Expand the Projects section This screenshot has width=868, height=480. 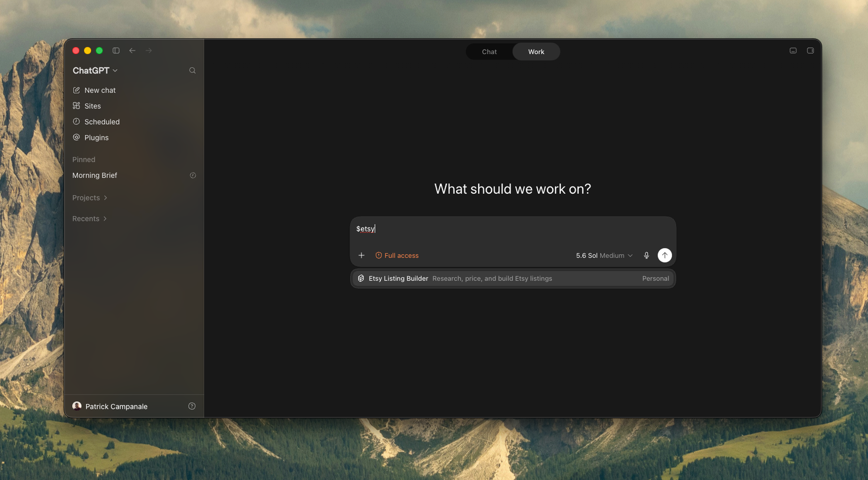(90, 198)
